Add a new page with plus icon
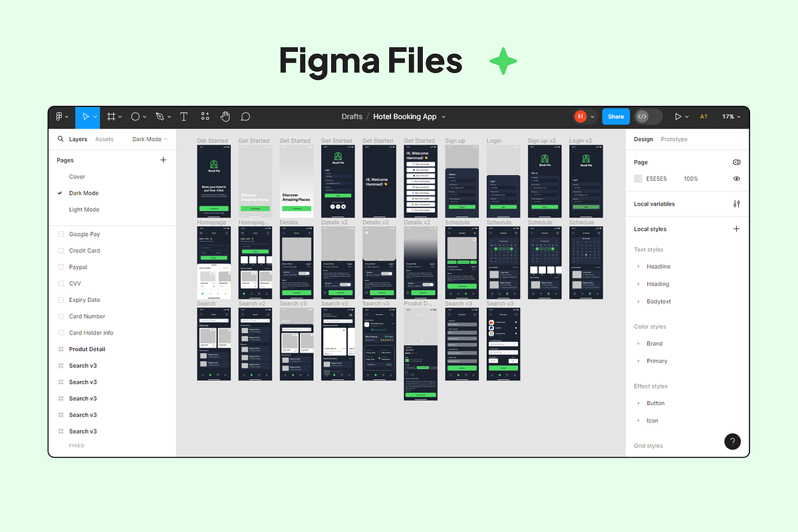The width and height of the screenshot is (798, 532). pos(164,160)
